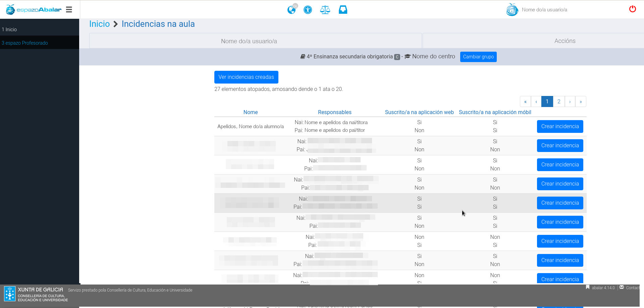Click '4º Ensinanza secundaria obrigatoria' text
The height and width of the screenshot is (308, 644).
[x=350, y=57]
